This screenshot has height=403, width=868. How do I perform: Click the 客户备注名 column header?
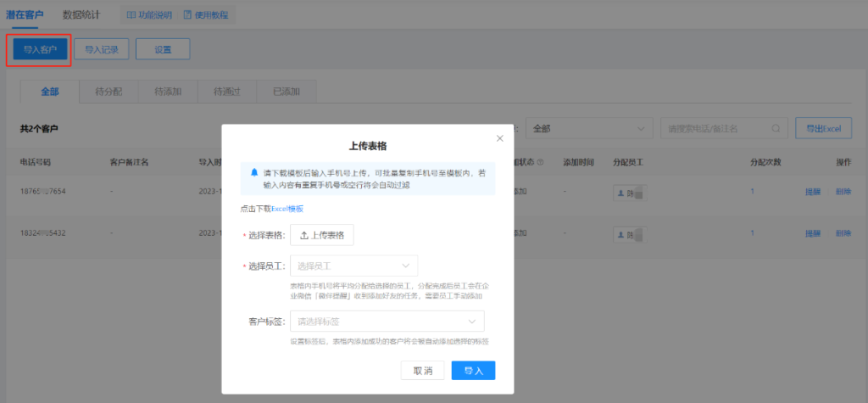click(130, 162)
